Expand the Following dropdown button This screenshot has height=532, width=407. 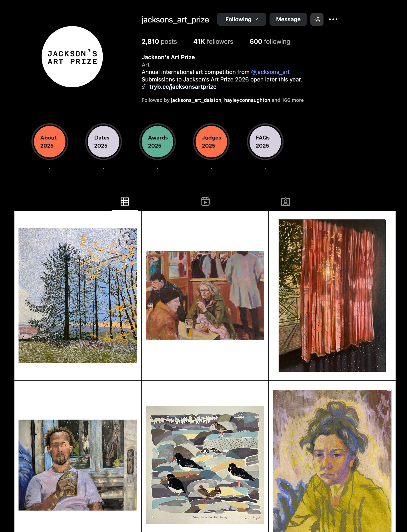(241, 19)
